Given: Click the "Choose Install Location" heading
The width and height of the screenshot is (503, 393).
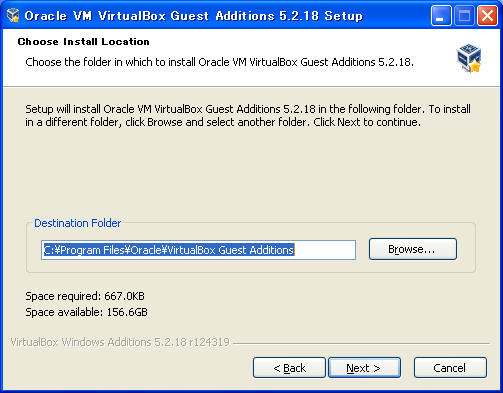Looking at the screenshot, I should 84,42.
